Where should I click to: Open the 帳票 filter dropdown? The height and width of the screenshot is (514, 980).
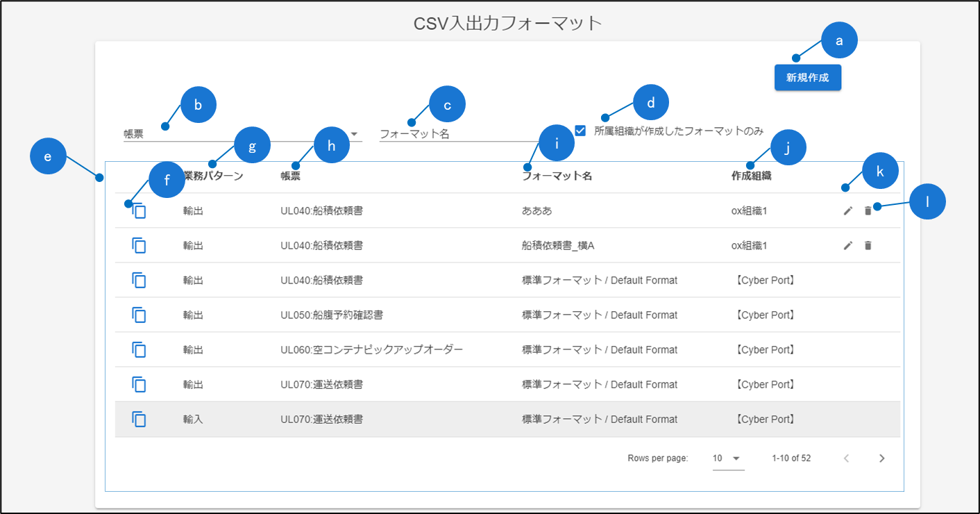(x=353, y=134)
